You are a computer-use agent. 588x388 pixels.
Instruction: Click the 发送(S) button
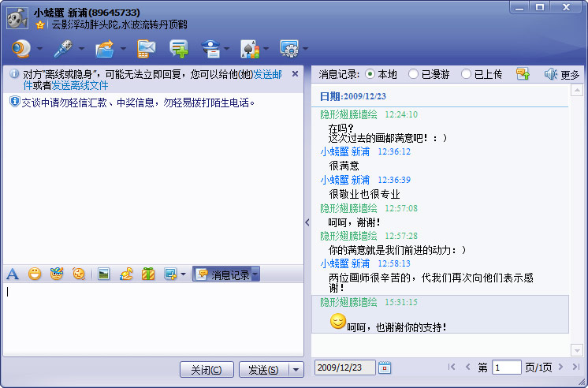[263, 370]
